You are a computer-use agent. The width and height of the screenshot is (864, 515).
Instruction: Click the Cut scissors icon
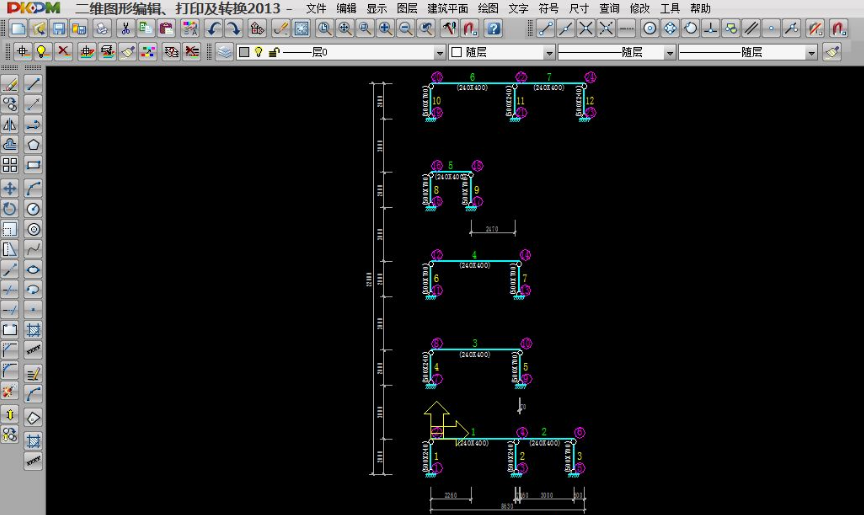pos(126,28)
